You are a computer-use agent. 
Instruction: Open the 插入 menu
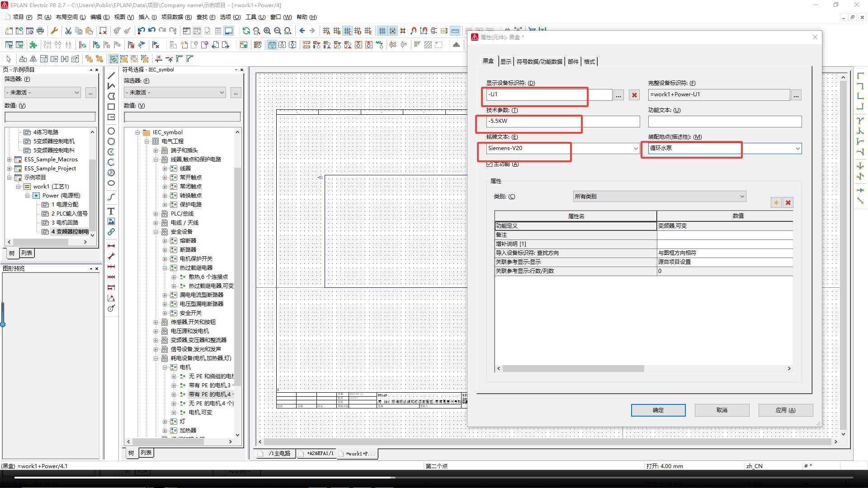click(x=147, y=17)
